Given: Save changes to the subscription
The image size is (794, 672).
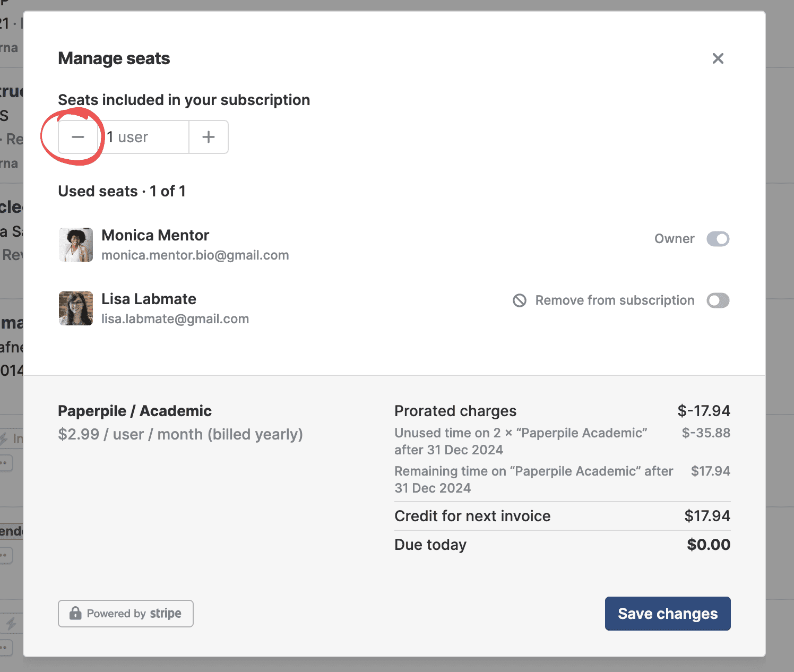Looking at the screenshot, I should tap(667, 614).
